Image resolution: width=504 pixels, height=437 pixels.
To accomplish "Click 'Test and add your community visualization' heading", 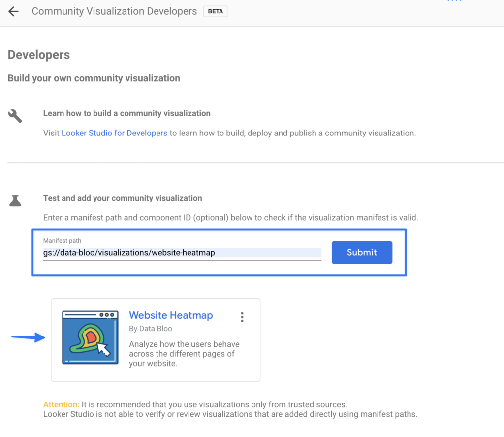I will pyautogui.click(x=123, y=198).
